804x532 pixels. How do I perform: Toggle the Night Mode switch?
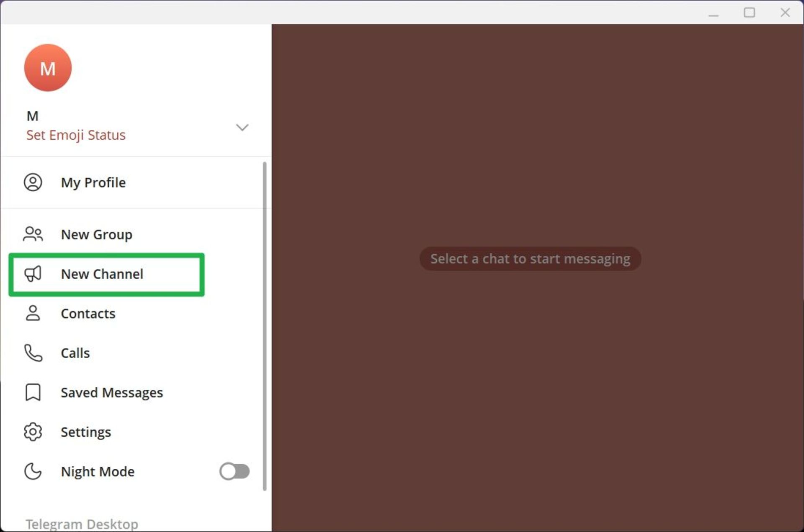tap(234, 471)
